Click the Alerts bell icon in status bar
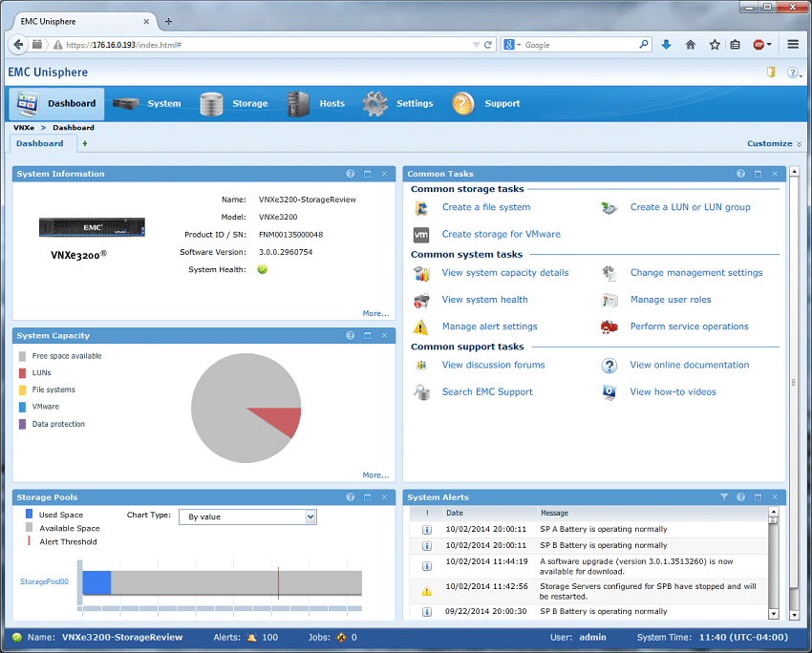The height and width of the screenshot is (653, 812). (x=251, y=638)
